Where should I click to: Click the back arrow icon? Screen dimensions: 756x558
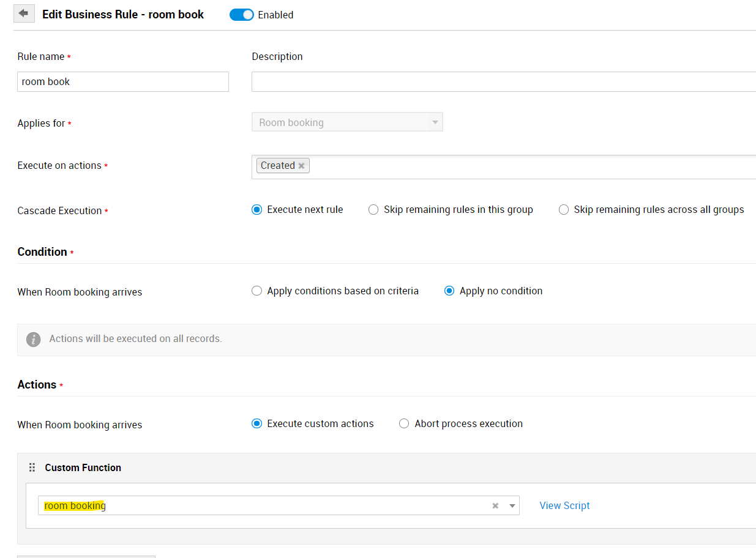click(24, 13)
